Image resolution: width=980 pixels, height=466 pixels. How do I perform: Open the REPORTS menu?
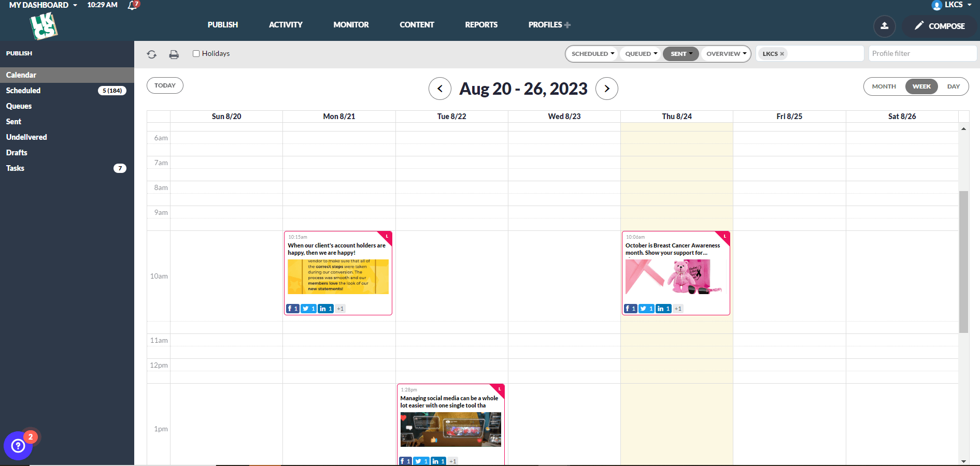(481, 24)
